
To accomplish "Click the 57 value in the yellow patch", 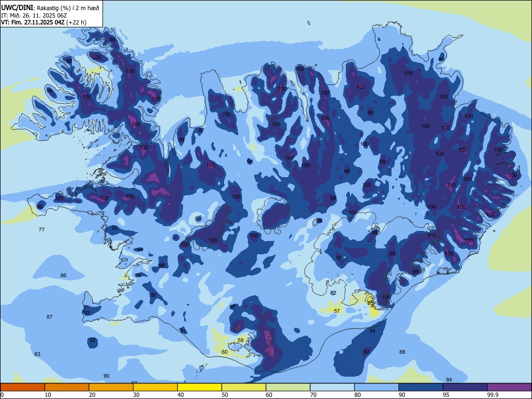I will tap(337, 311).
